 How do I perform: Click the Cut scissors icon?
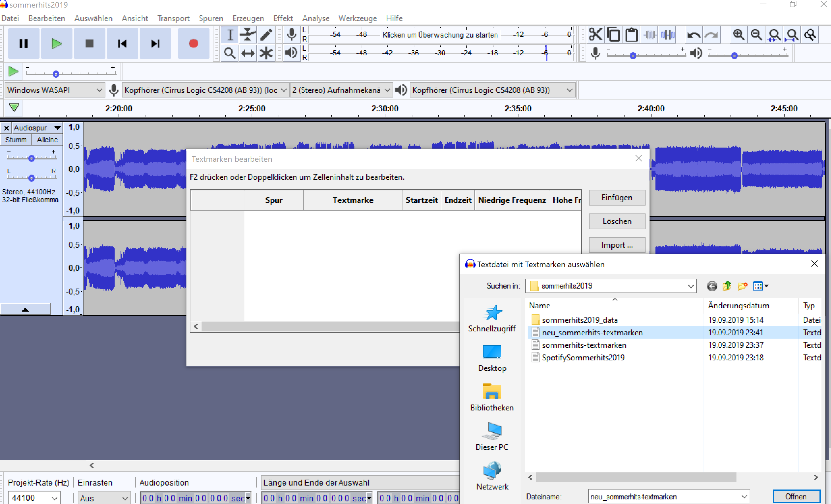[595, 35]
